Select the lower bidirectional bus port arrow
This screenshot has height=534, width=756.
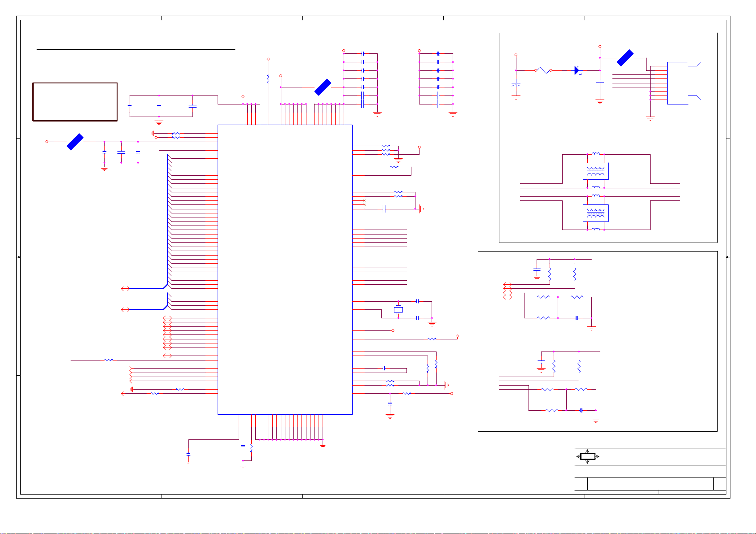pos(126,309)
